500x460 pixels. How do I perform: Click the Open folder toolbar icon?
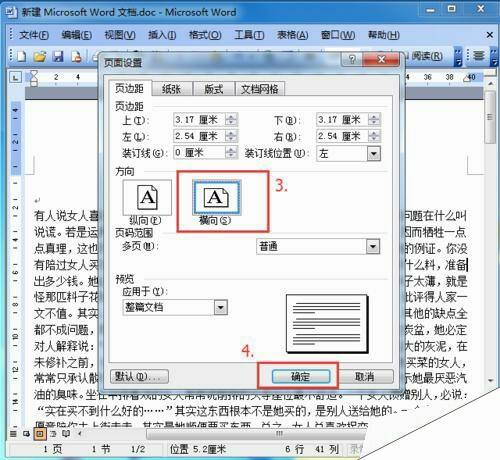(39, 56)
